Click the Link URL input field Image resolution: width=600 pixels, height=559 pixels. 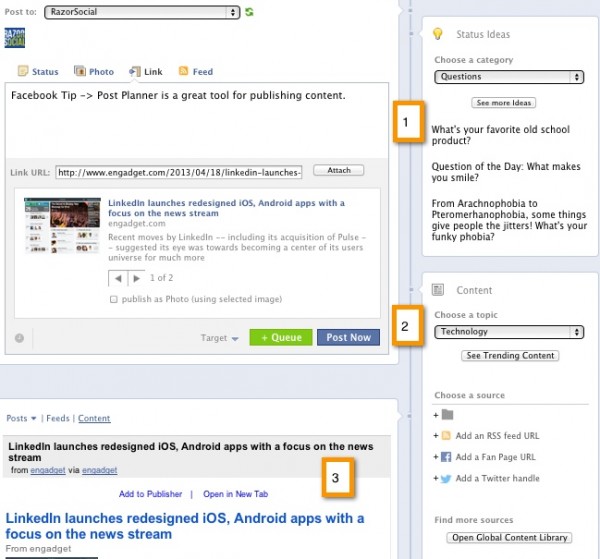point(179,173)
